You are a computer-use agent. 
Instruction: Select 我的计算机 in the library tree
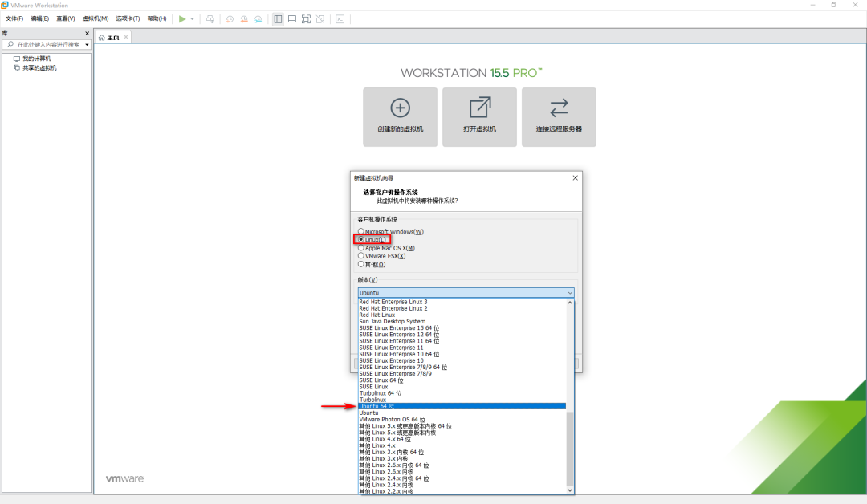point(36,59)
